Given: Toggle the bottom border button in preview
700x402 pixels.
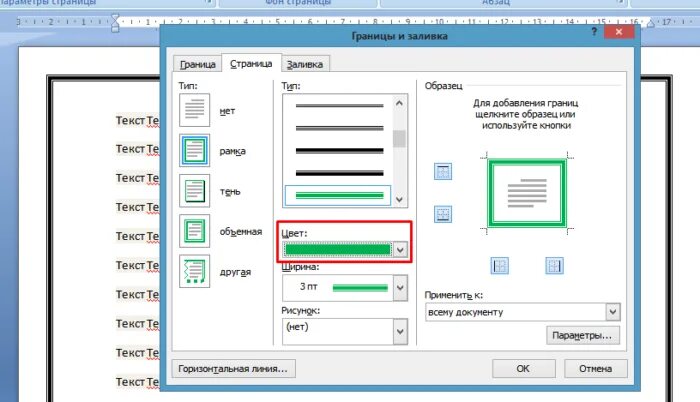Looking at the screenshot, I should pos(443,214).
